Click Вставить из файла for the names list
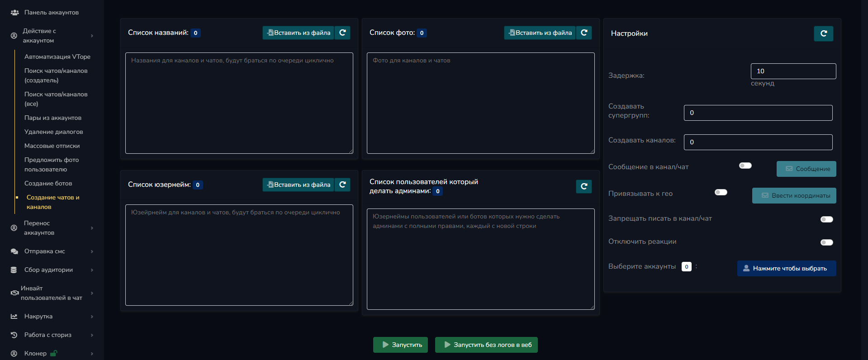Image resolution: width=868 pixels, height=360 pixels. [x=299, y=33]
